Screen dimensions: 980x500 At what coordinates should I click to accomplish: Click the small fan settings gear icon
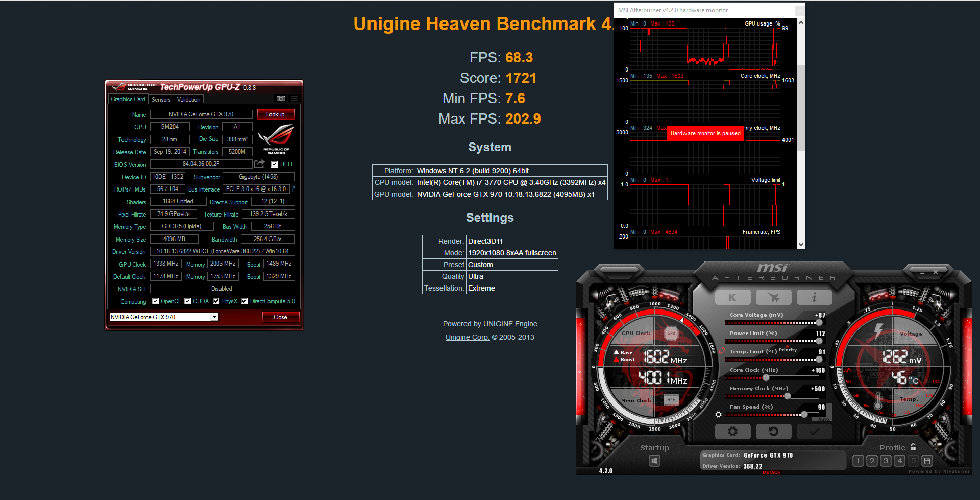pos(718,415)
